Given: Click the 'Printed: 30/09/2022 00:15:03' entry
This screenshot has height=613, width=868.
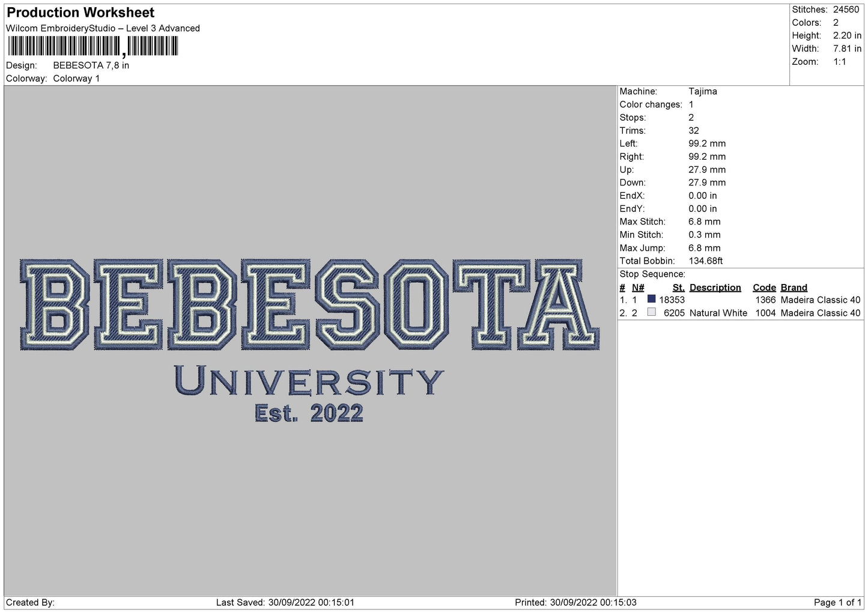Looking at the screenshot, I should tap(575, 602).
